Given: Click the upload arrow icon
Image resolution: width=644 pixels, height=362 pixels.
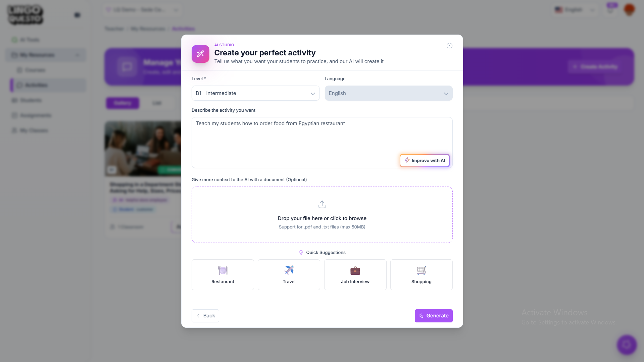Looking at the screenshot, I should (322, 204).
